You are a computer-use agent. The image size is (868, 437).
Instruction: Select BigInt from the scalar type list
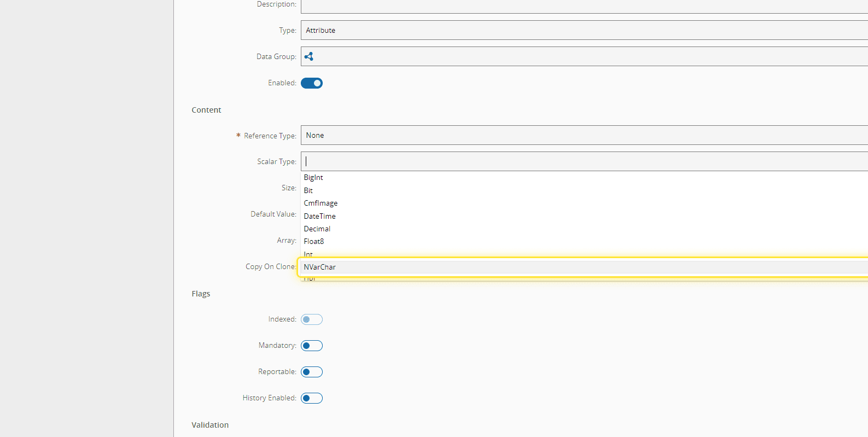click(313, 178)
